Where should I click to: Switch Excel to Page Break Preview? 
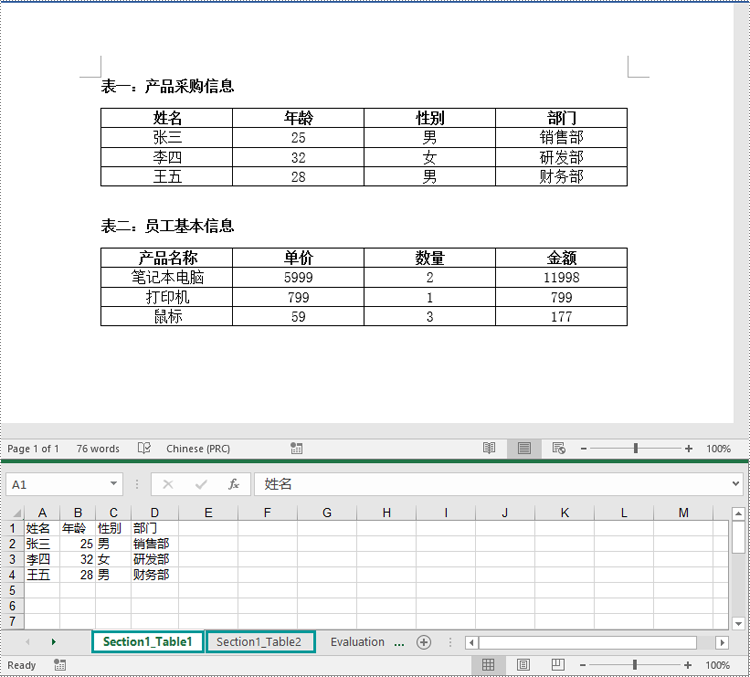click(x=558, y=665)
